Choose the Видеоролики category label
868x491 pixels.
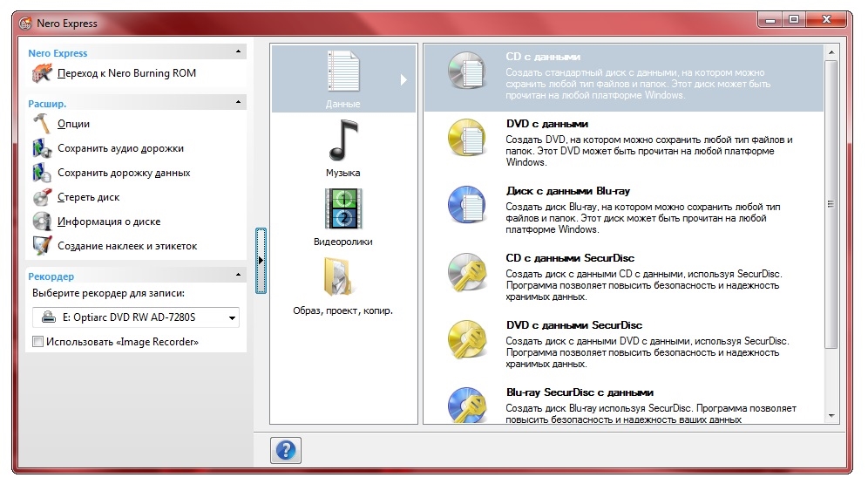(x=343, y=242)
